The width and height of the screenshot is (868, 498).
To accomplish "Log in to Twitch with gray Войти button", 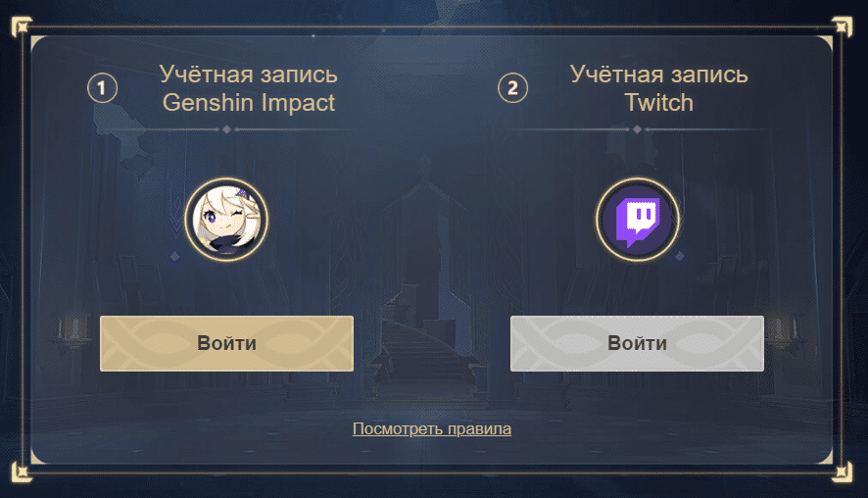I will 637,343.
